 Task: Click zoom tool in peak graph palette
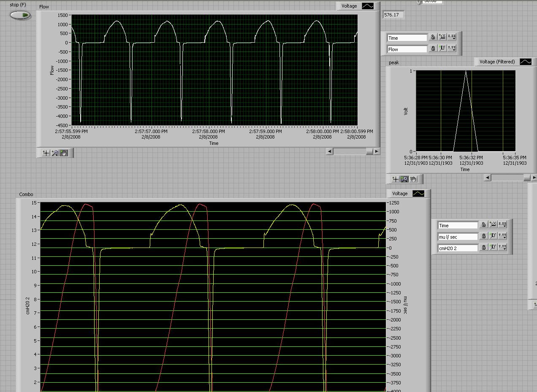(x=404, y=179)
